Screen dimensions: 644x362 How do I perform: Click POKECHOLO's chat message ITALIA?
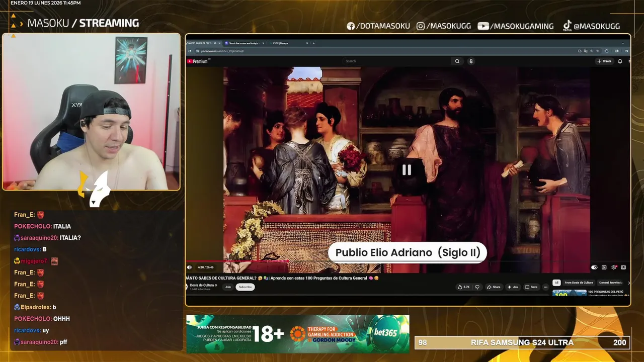pos(62,226)
